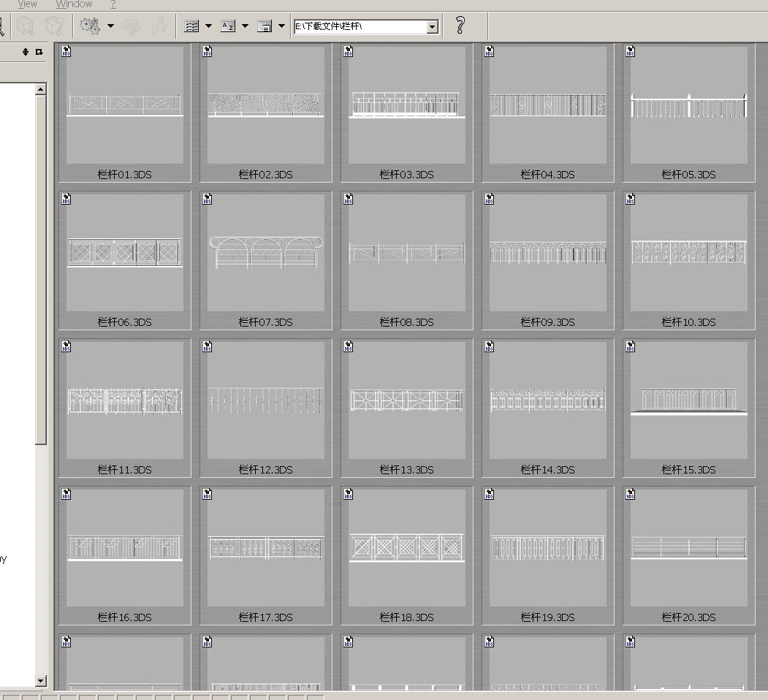This screenshot has width=768, height=700.
Task: Select the 栏杆04 railing preview thumbnail
Action: (548, 105)
